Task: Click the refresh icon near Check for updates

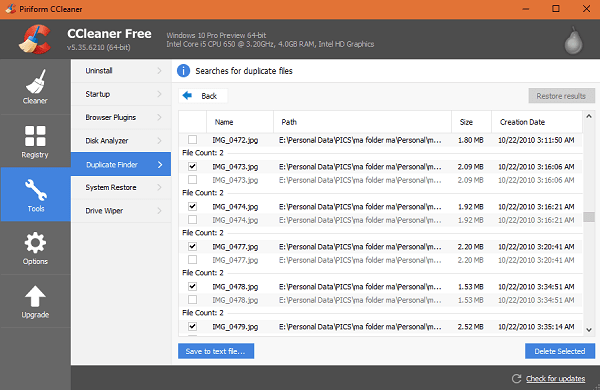Action: [x=517, y=379]
